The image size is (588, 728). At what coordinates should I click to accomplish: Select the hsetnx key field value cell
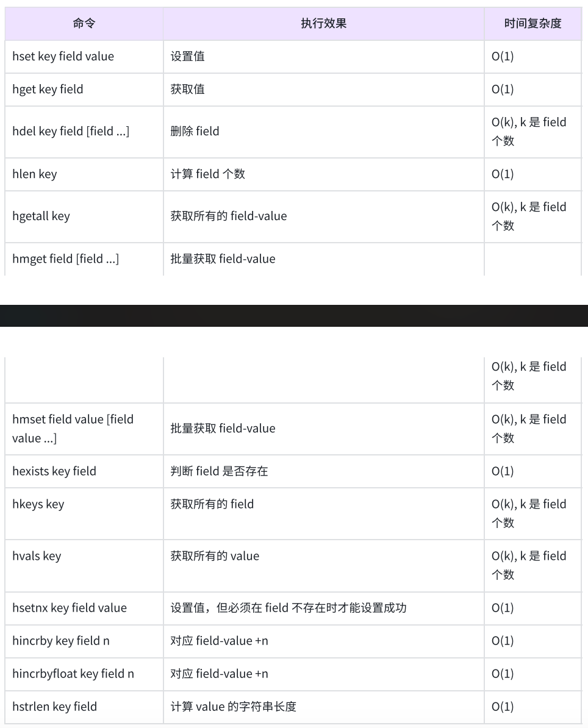pos(84,608)
